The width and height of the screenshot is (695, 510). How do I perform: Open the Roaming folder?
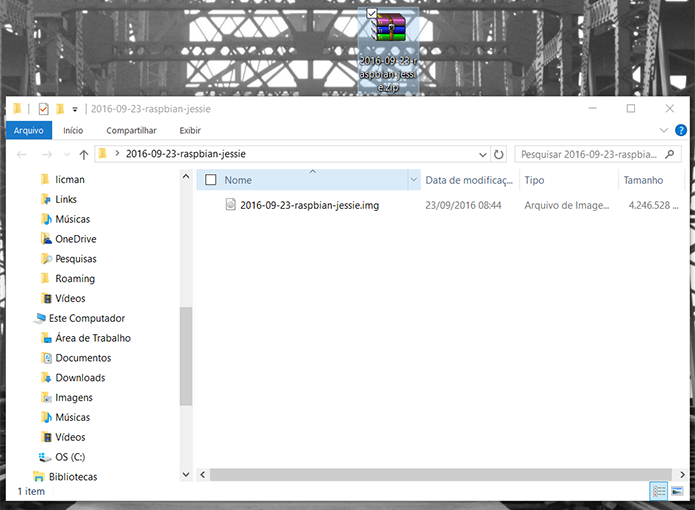point(75,279)
